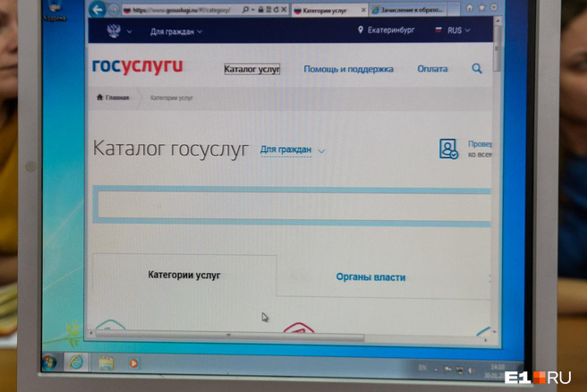The width and height of the screenshot is (587, 392).
Task: Select the Органы власти page tab
Action: [370, 277]
